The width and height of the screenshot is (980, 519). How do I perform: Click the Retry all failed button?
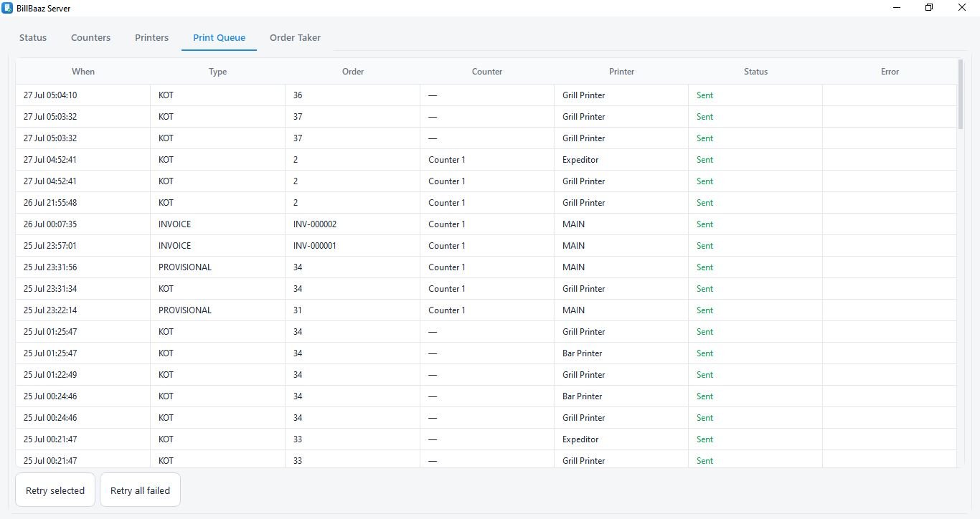[x=140, y=490]
